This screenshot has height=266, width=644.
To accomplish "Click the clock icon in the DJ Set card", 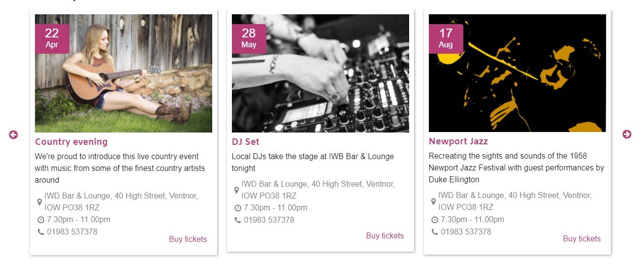I will click(238, 208).
